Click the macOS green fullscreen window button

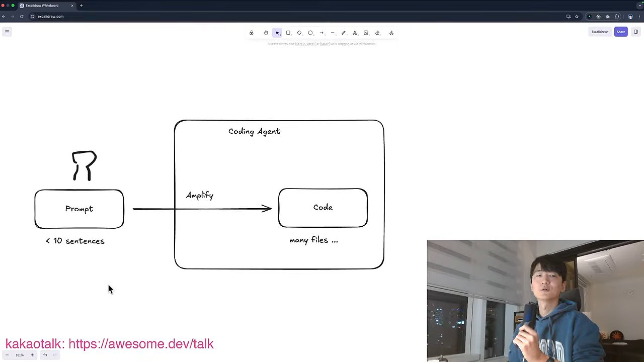click(13, 6)
